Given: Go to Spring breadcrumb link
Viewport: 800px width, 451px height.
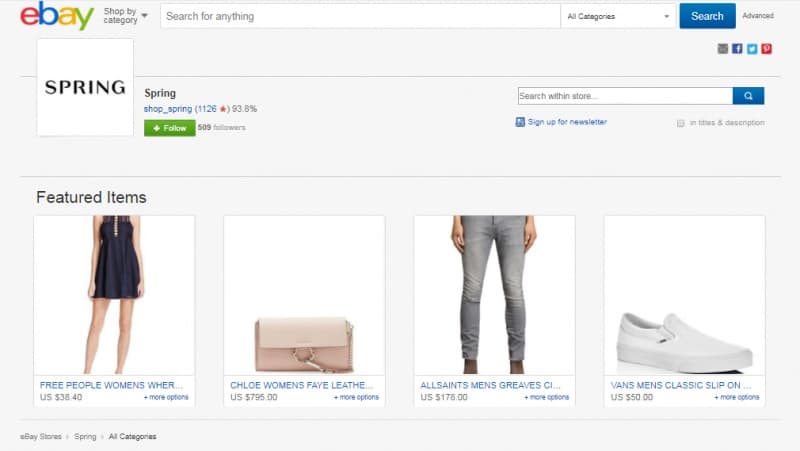Looking at the screenshot, I should tap(85, 437).
